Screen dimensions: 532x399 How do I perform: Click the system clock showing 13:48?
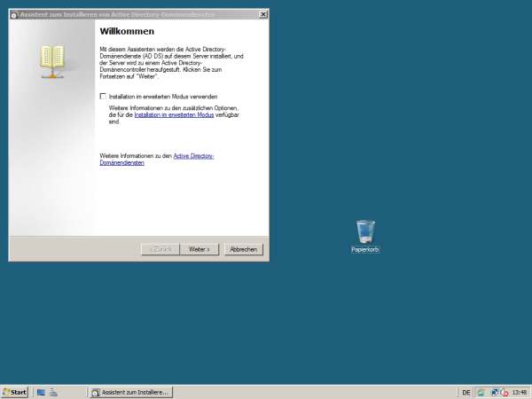click(x=520, y=393)
